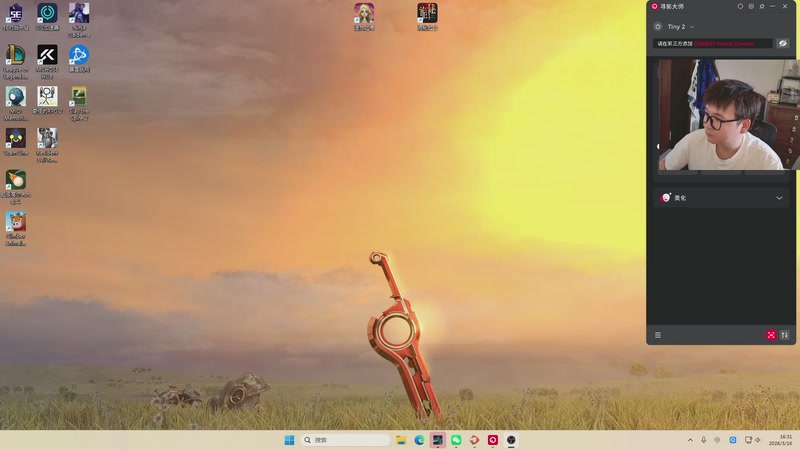Viewport: 800px width, 450px height.
Task: Open WeChat from the taskbar
Action: [x=456, y=440]
